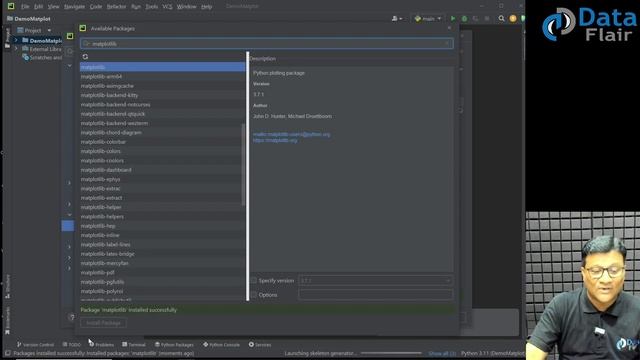This screenshot has width=640, height=360.
Task: Select matplotlib-chord-diagram in package list
Action: click(x=162, y=133)
